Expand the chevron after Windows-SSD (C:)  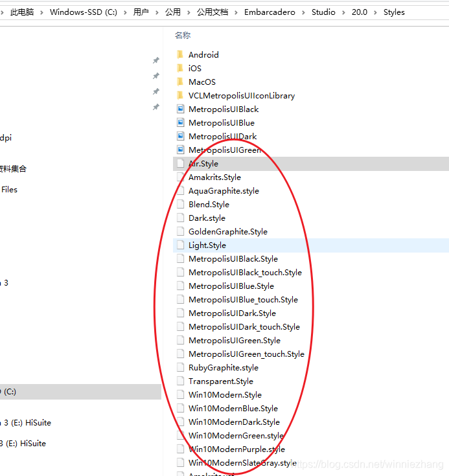pyautogui.click(x=125, y=12)
